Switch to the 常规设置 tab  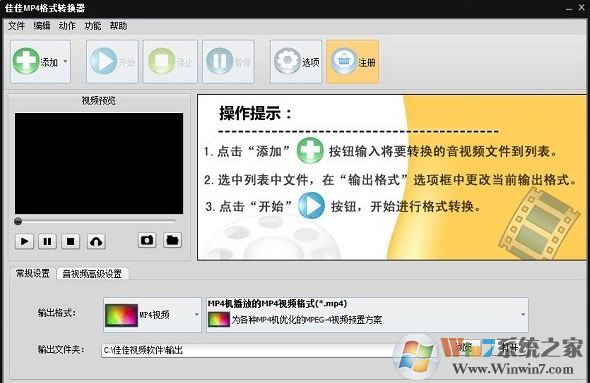(33, 274)
